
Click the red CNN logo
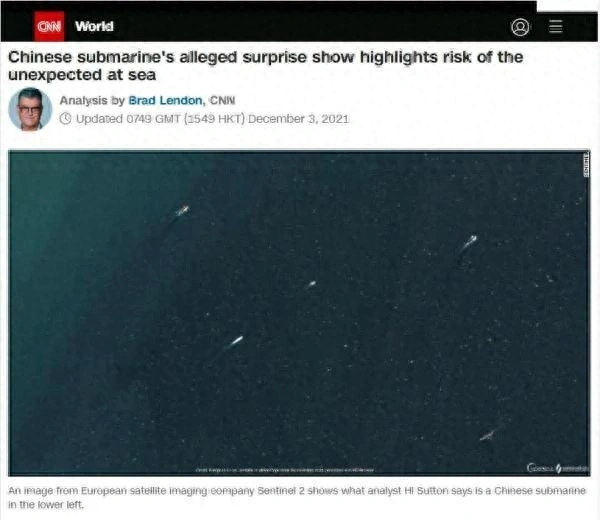tap(49, 26)
